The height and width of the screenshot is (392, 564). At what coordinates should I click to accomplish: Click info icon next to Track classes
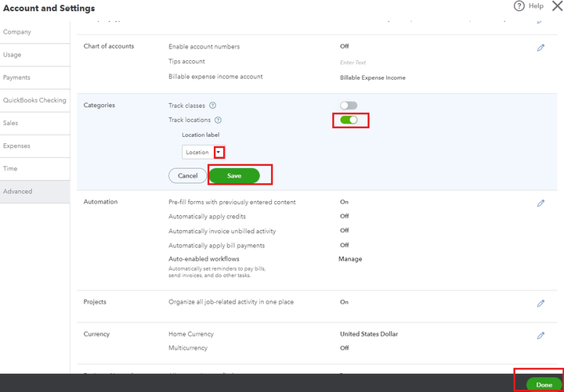coord(212,106)
